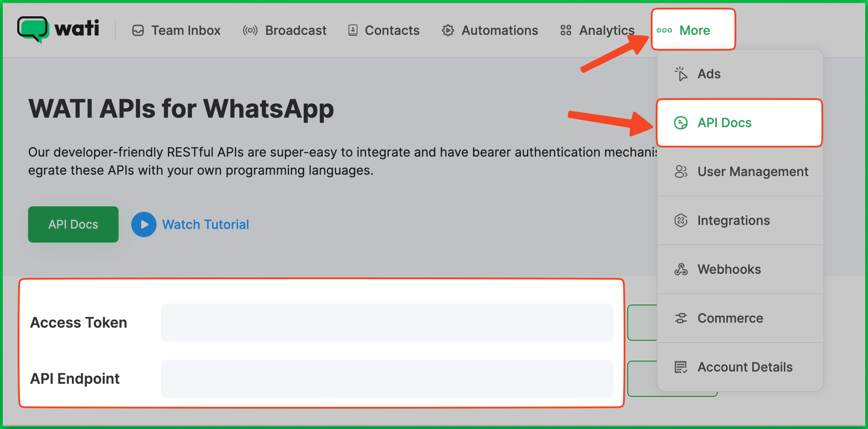
Task: Click the Integrations icon in dropdown
Action: [x=681, y=220]
